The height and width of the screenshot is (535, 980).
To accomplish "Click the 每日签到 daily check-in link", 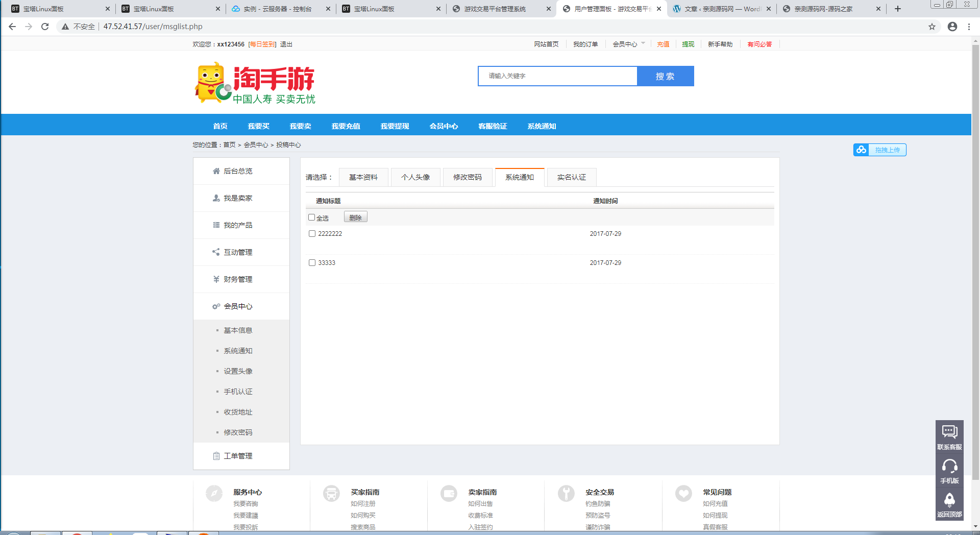I will (262, 44).
